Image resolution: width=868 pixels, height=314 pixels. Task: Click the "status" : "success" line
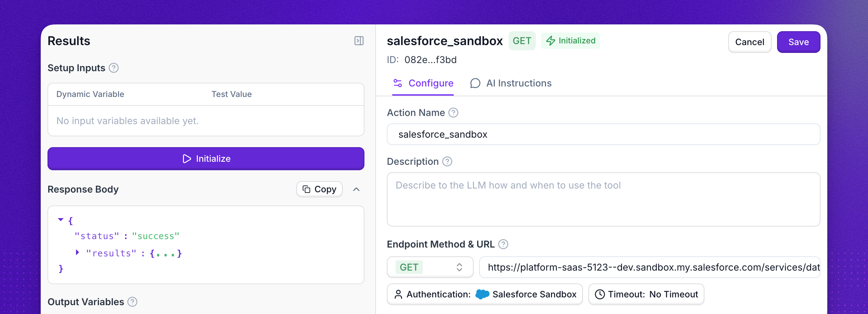pyautogui.click(x=127, y=236)
